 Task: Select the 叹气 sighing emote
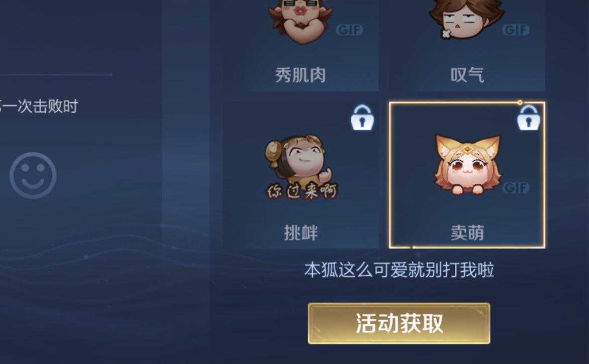(467, 45)
